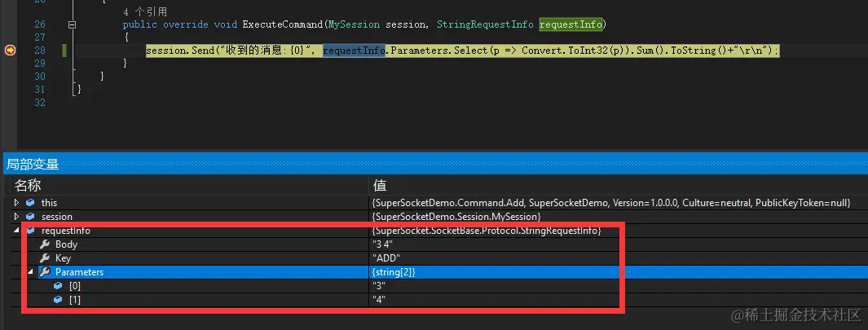Screen dimensions: 868x330
Task: Select the Key variable name
Action: [63, 258]
